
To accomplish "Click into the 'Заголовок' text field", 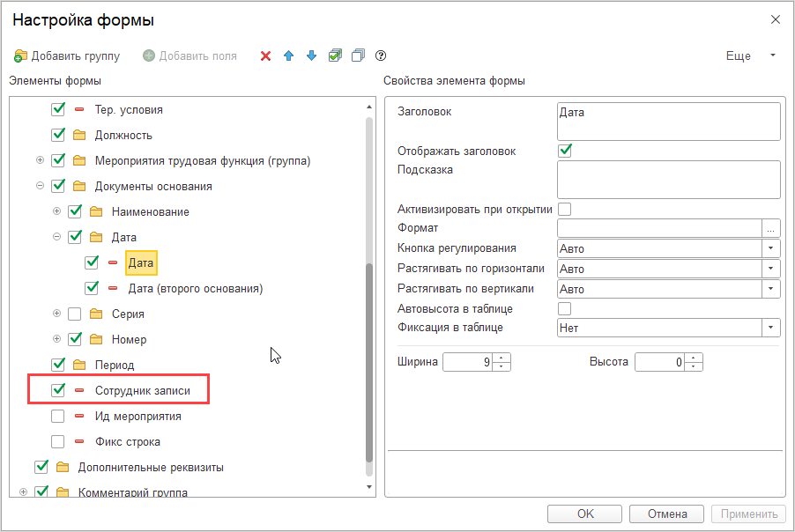I will pyautogui.click(x=668, y=122).
